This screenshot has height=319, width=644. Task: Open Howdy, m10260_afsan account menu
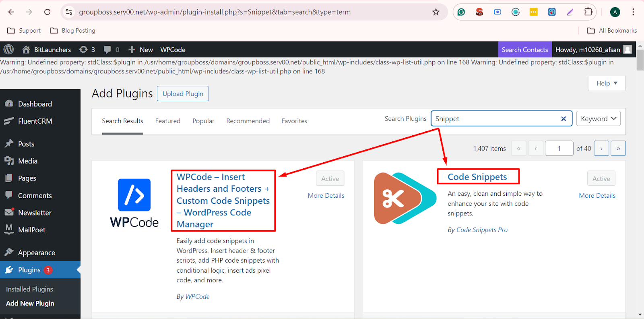point(593,50)
